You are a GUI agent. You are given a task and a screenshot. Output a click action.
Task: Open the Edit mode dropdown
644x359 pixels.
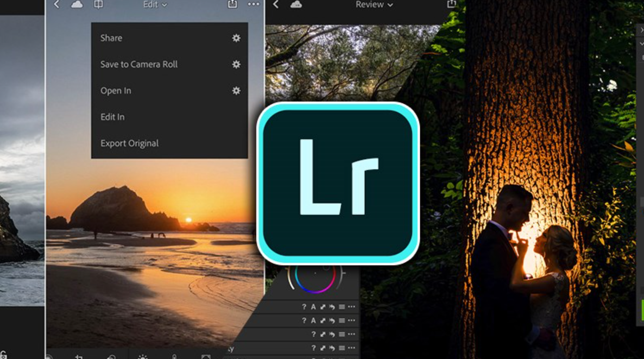click(155, 4)
